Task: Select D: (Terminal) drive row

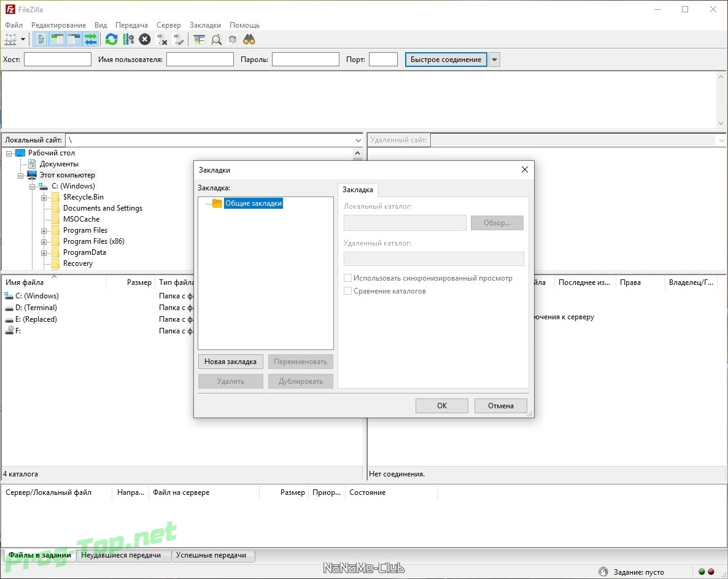Action: click(36, 308)
